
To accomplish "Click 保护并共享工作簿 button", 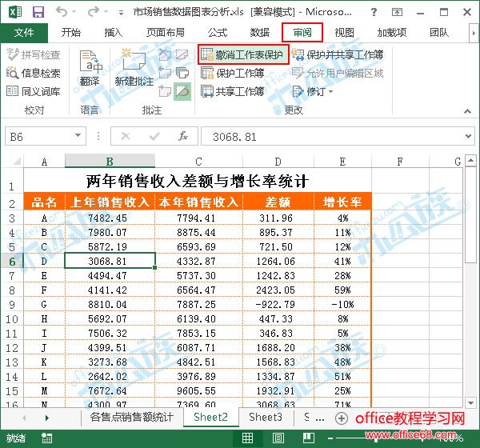I will coord(338,55).
